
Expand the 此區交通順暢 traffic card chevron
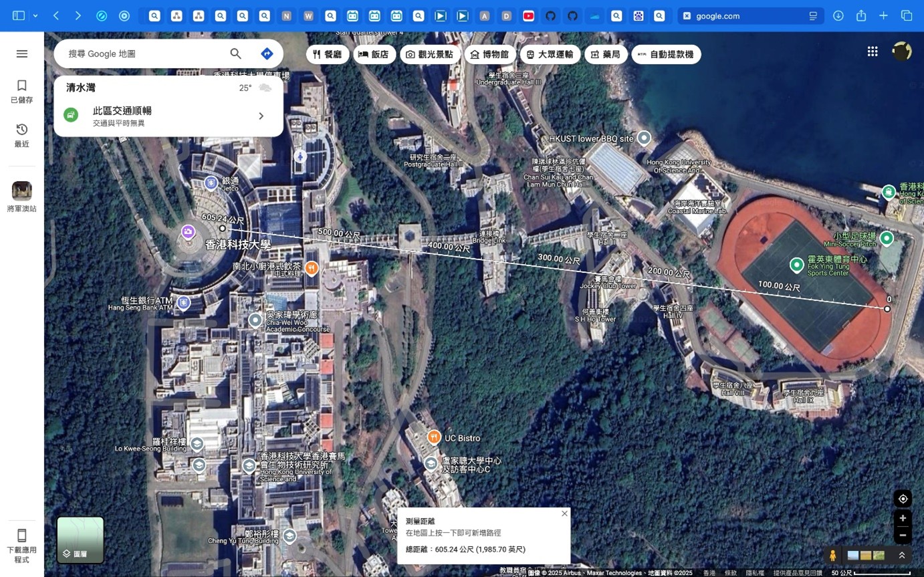[261, 116]
